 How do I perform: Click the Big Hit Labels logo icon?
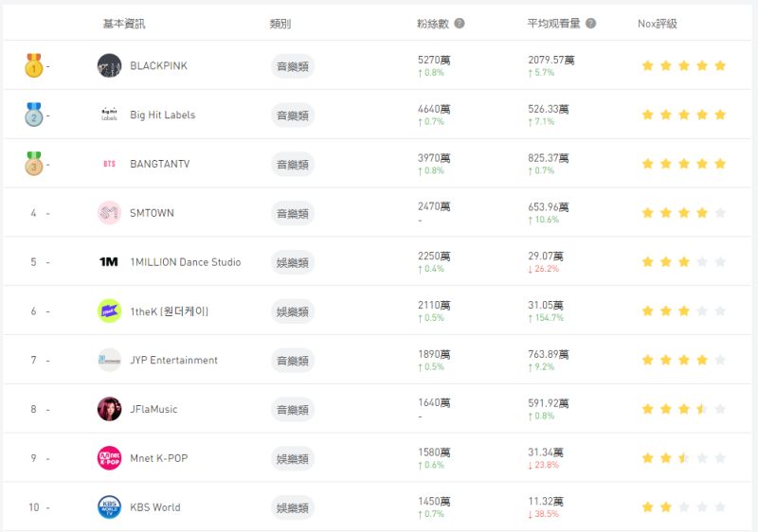click(109, 115)
